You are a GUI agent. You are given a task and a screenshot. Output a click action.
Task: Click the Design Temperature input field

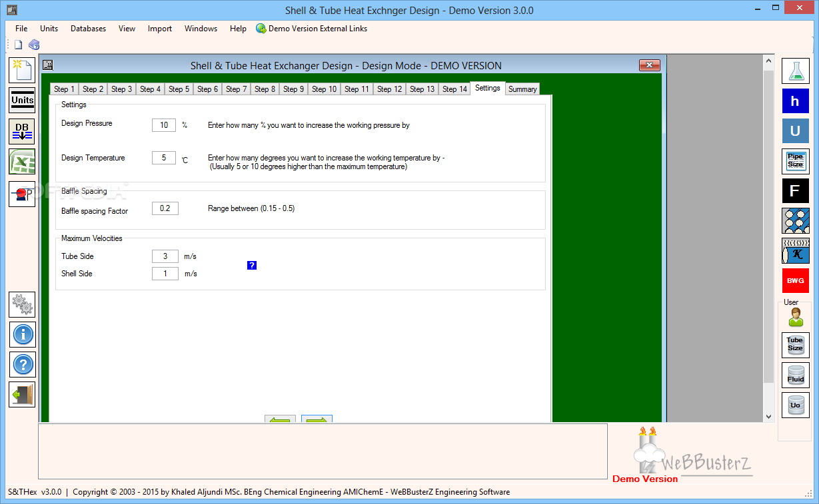click(164, 158)
